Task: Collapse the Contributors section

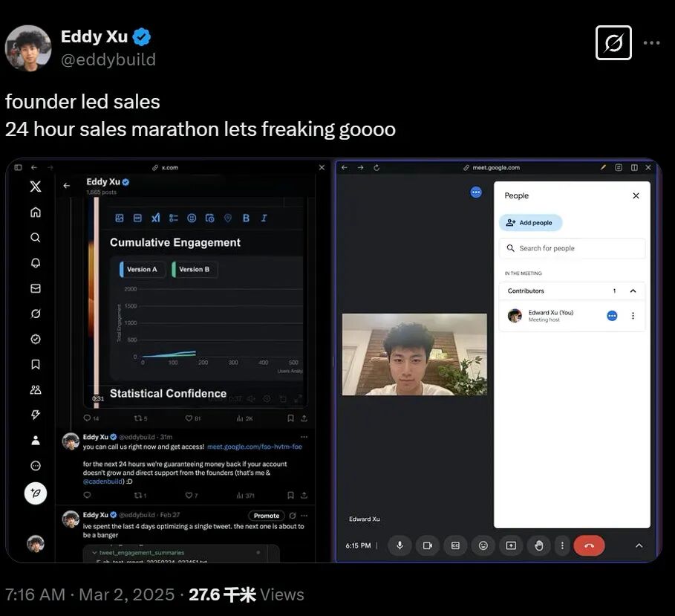Action: [633, 291]
